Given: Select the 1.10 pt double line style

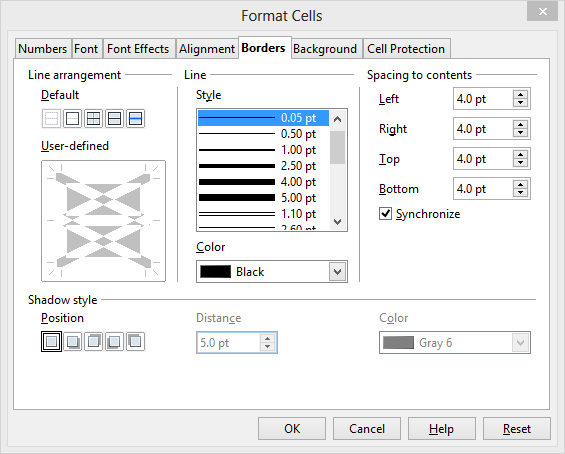Looking at the screenshot, I should tap(263, 214).
